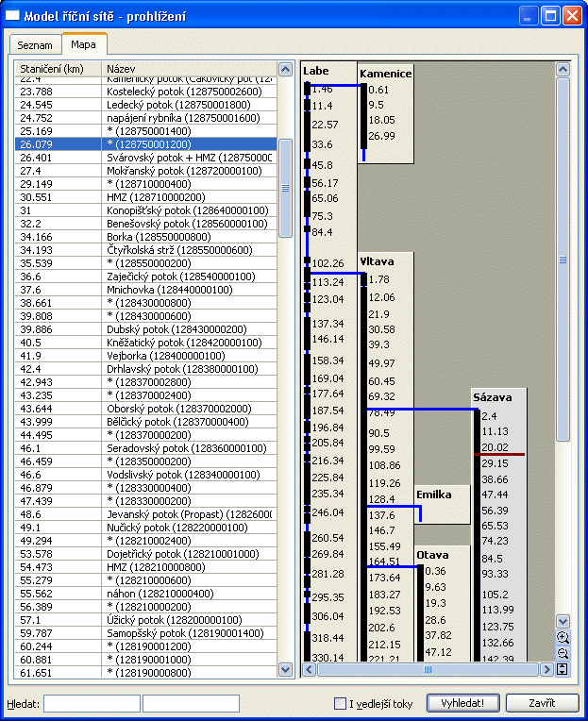Enable the 'I vedlejší toky' checkbox
Image resolution: width=588 pixels, height=721 pixels.
pyautogui.click(x=341, y=704)
